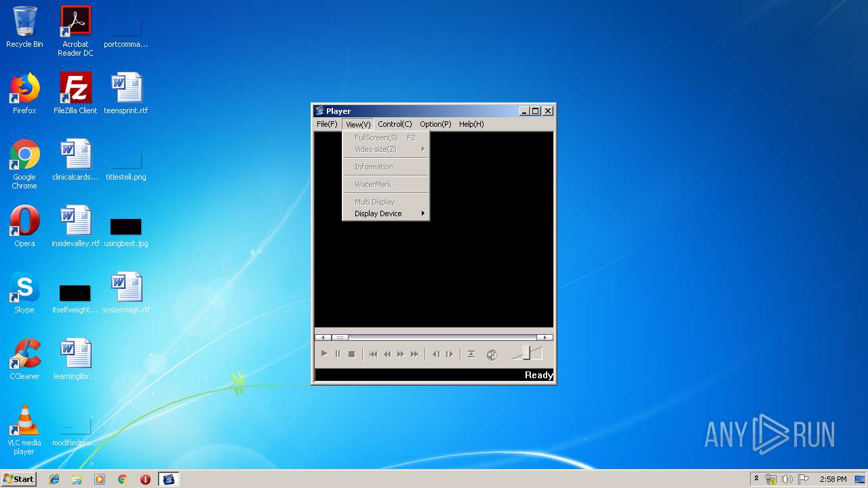Click the rewind button
Viewport: 868px width, 488px height.
click(387, 354)
